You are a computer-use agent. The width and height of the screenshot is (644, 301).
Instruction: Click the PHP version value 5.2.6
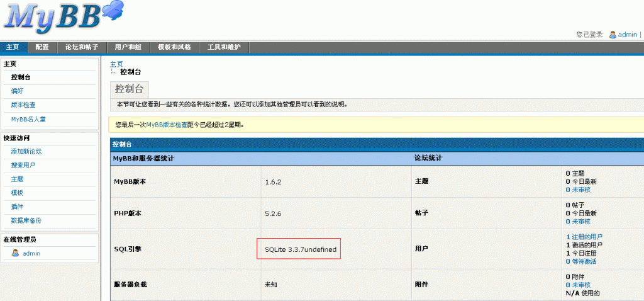(273, 213)
